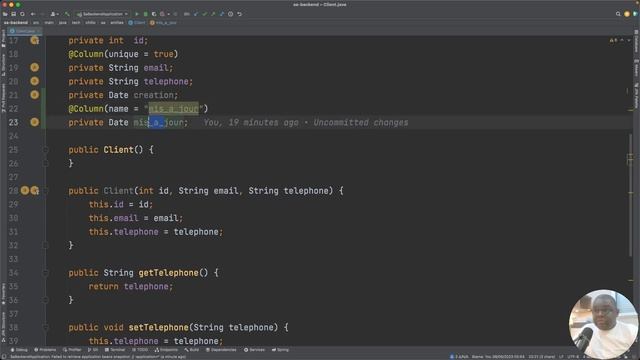Navigate back with the left arrow icon

[33, 14]
